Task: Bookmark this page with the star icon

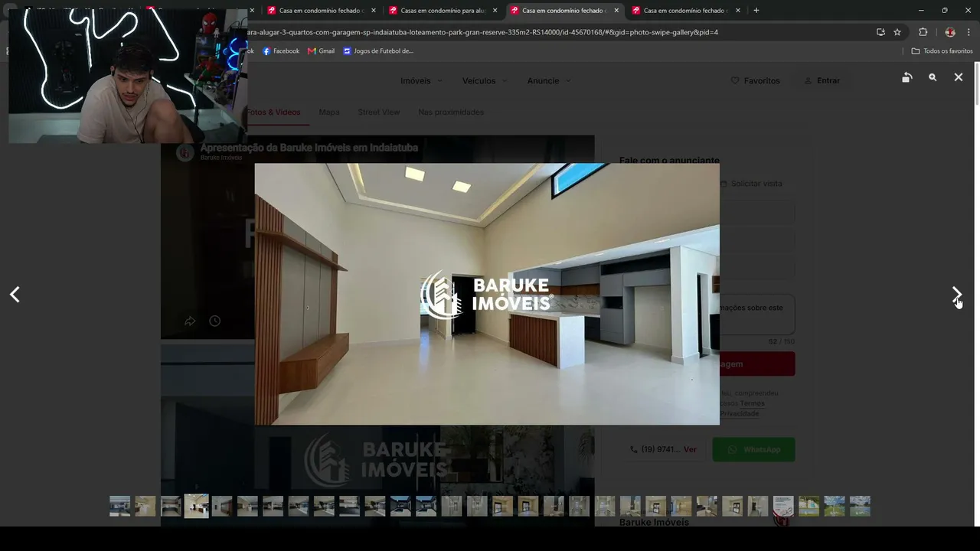Action: pos(897,32)
